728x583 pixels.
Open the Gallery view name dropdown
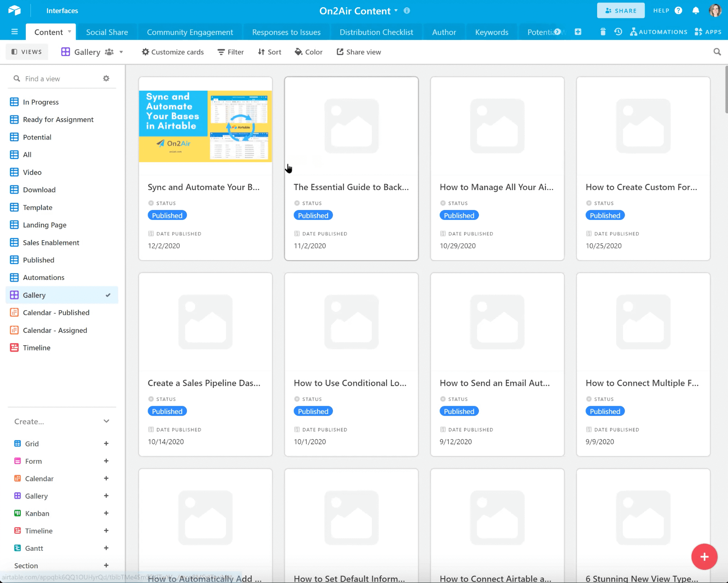pos(121,52)
